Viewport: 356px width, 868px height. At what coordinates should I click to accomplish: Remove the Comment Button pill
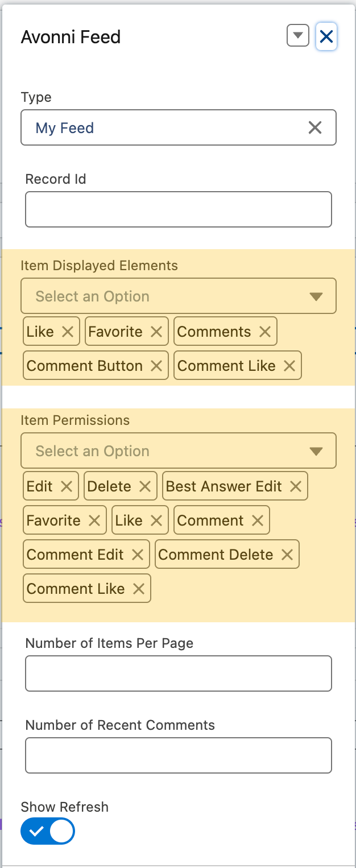156,366
